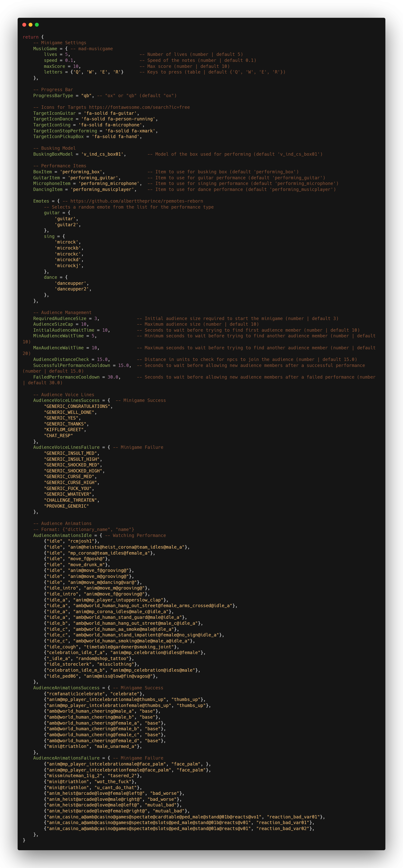
Task: Click the 'AudienceDistanceCheck' variable
Action: pyautogui.click(x=61, y=360)
